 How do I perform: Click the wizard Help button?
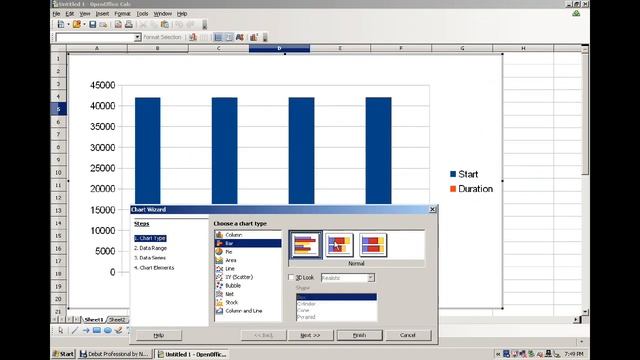click(159, 335)
